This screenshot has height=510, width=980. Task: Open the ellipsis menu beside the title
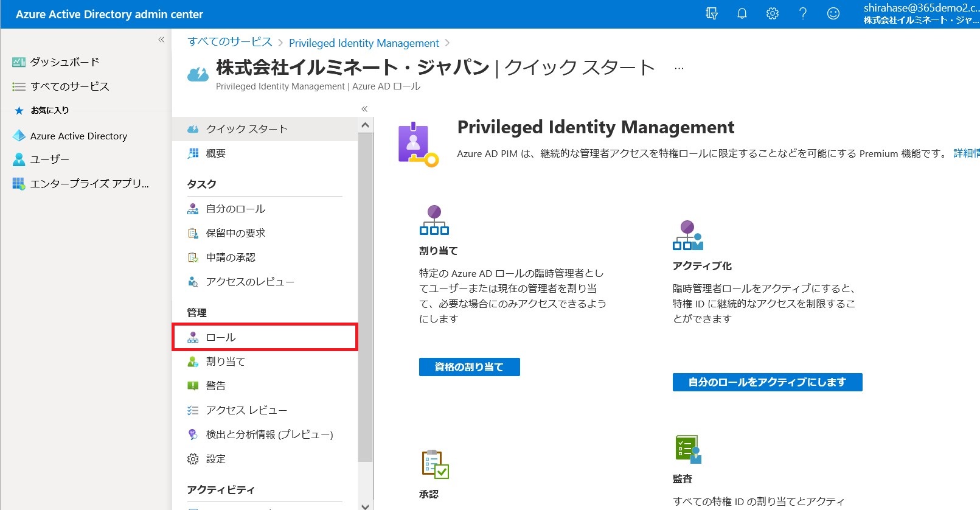tap(679, 68)
